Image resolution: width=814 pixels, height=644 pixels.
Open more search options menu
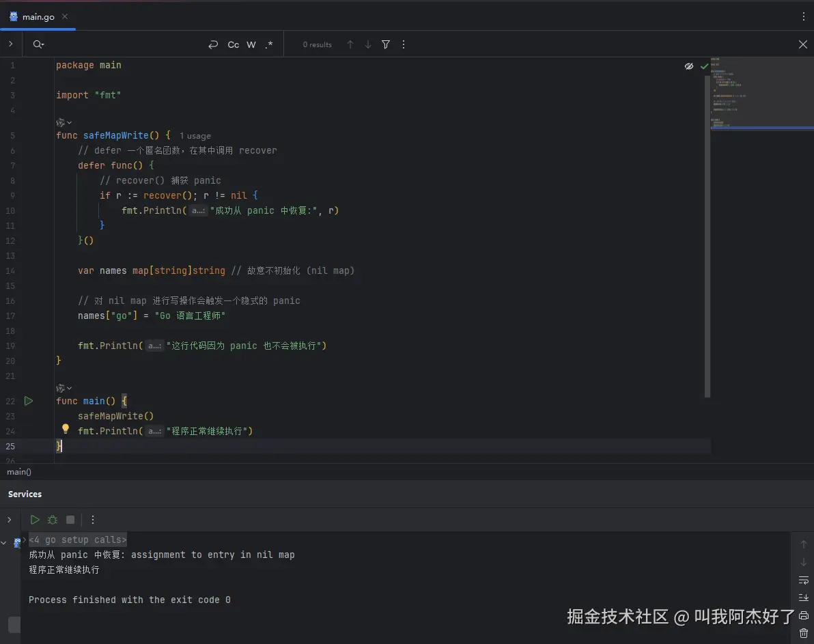pyautogui.click(x=404, y=44)
